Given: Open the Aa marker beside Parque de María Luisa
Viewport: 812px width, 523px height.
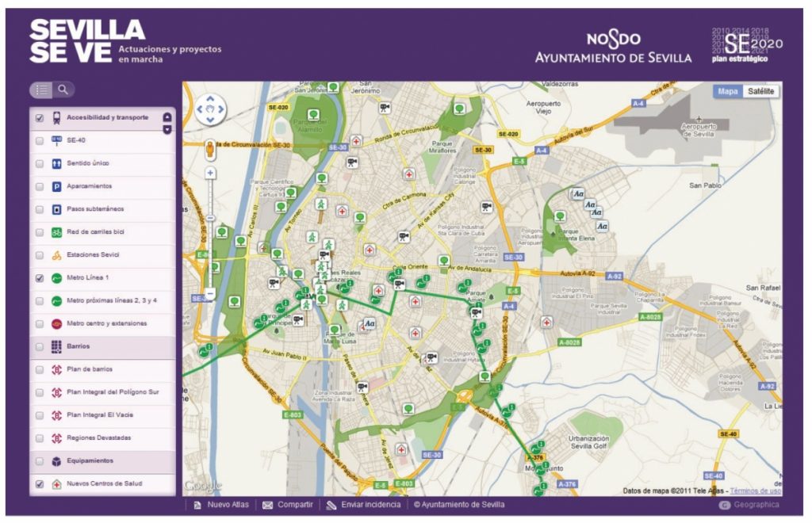Looking at the screenshot, I should point(370,324).
